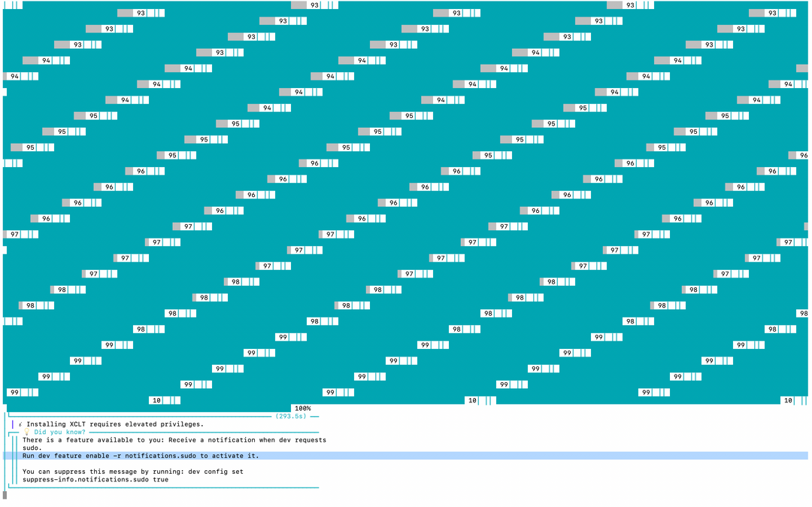Image resolution: width=812 pixels, height=507 pixels.
Task: Click the notifications.sudo text in the highlighted line
Action: pos(161,456)
